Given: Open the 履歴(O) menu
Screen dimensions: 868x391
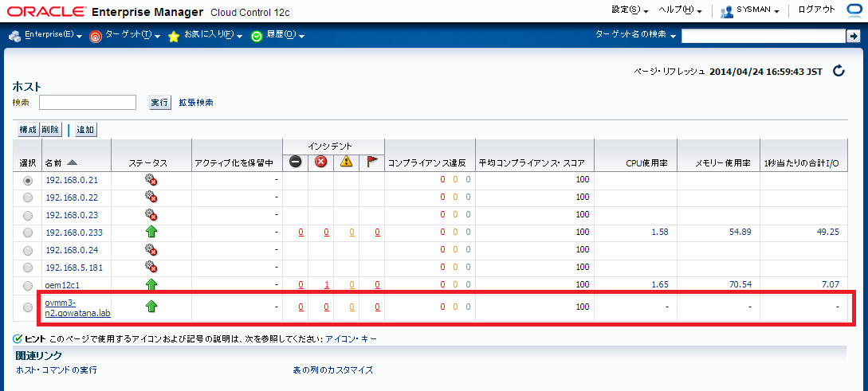Looking at the screenshot, I should point(285,35).
